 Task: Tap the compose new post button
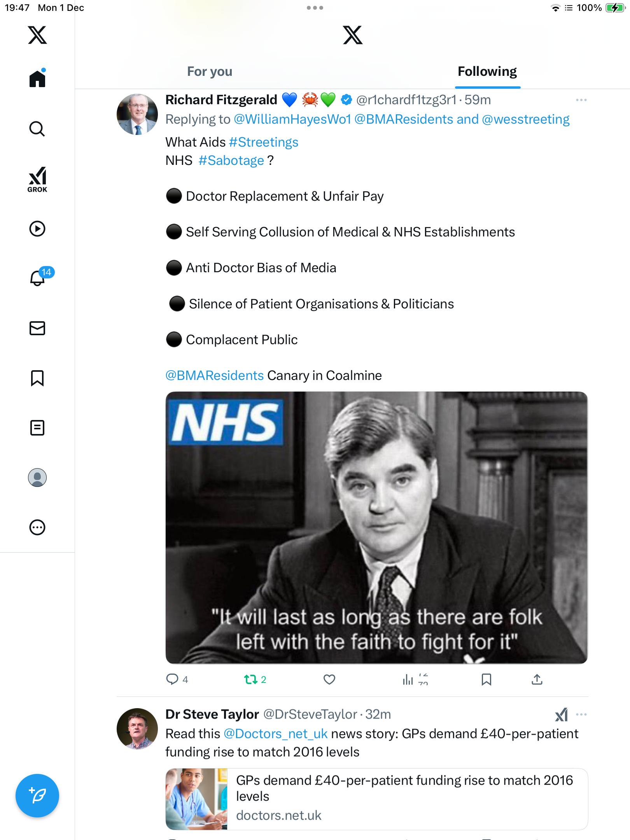(x=37, y=796)
